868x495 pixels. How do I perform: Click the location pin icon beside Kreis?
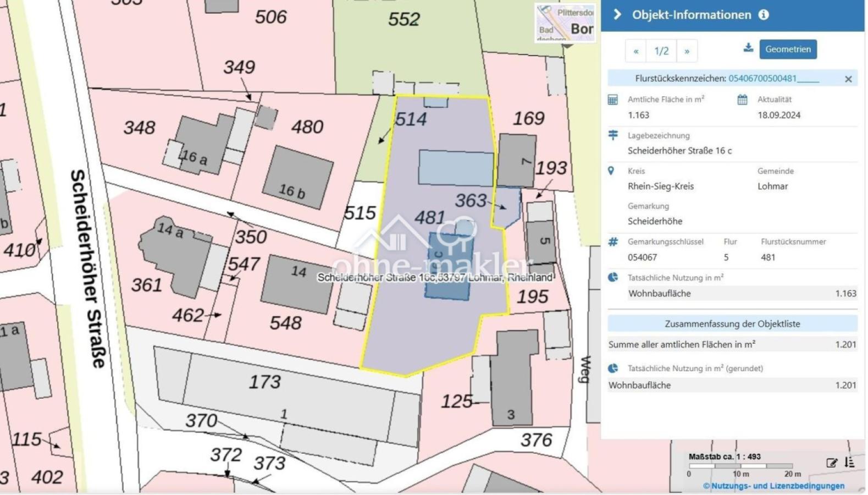[611, 171]
